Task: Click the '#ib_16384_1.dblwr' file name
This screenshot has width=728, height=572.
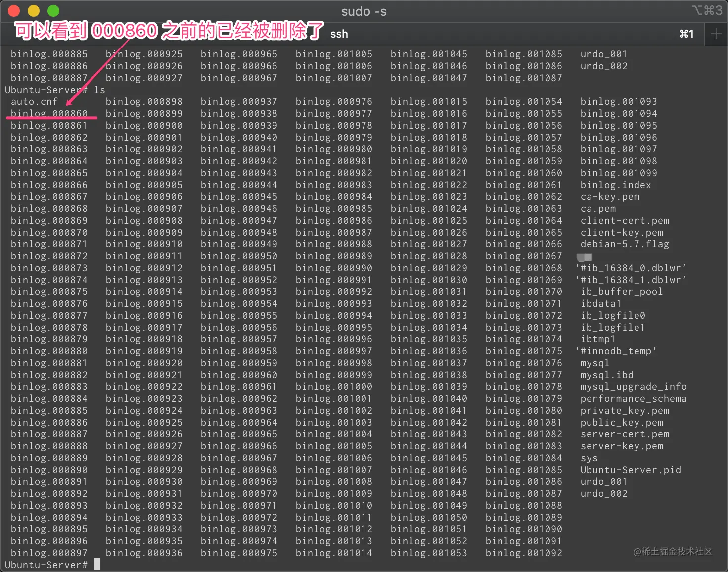Action: point(631,280)
